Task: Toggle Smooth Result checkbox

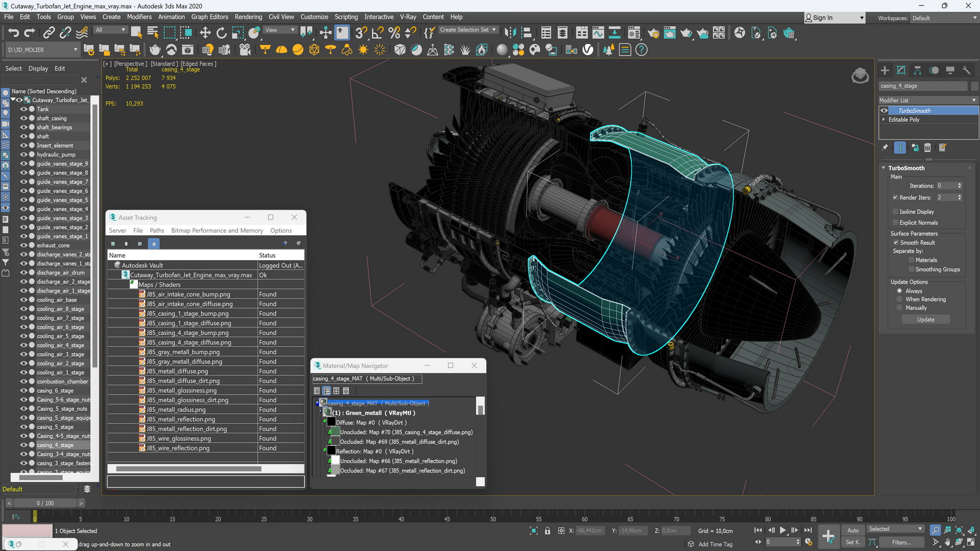Action: tap(896, 242)
